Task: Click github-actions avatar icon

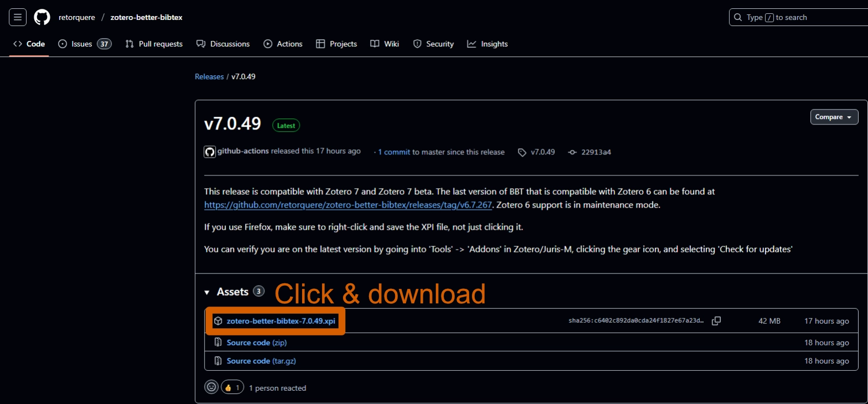Action: coord(210,152)
